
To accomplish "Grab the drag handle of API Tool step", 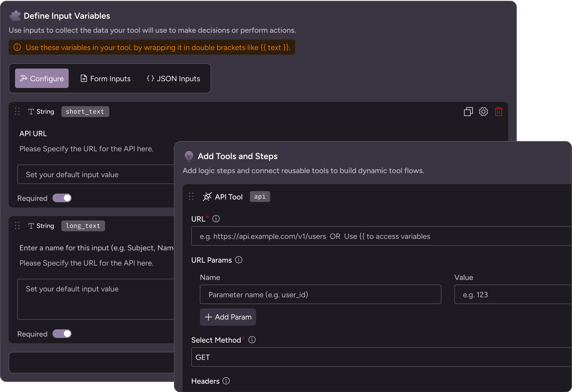I will pyautogui.click(x=191, y=197).
